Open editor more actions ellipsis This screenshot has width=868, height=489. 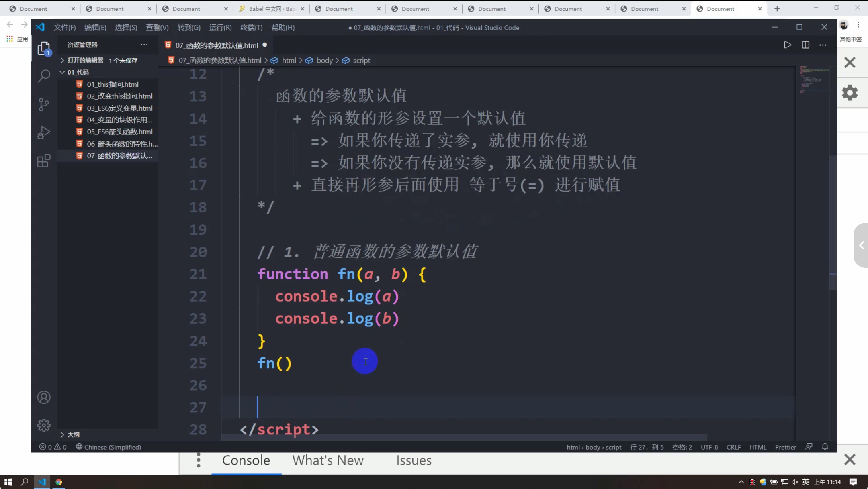pos(823,45)
